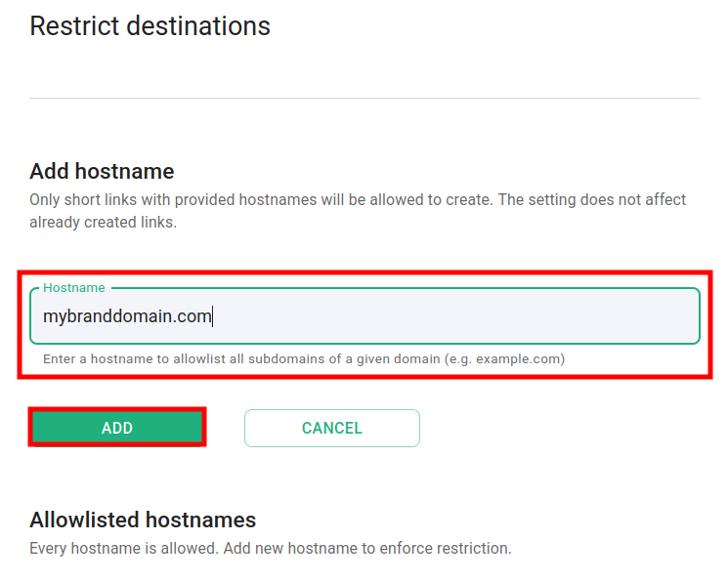The height and width of the screenshot is (583, 728).
Task: Click 'Every hostname is allowed.' status text
Action: (124, 549)
